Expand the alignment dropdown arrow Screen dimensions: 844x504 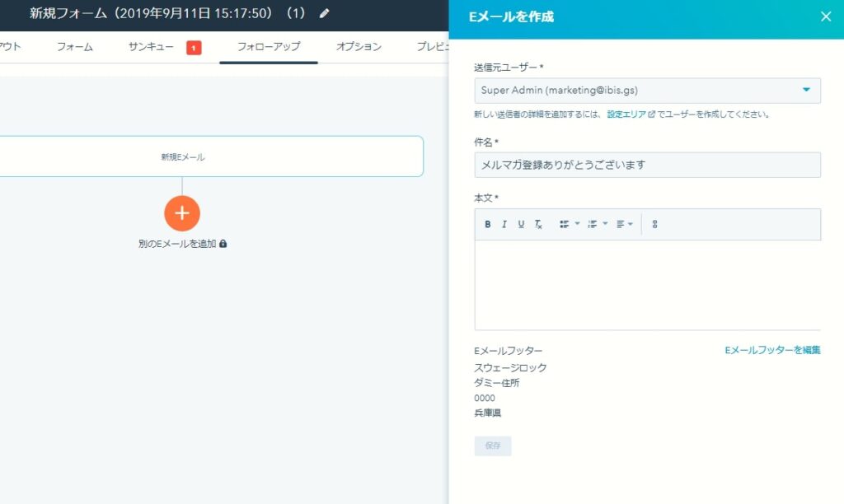631,224
